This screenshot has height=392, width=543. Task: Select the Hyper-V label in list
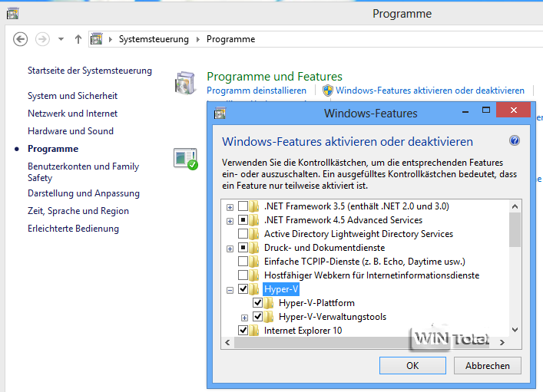pos(281,289)
